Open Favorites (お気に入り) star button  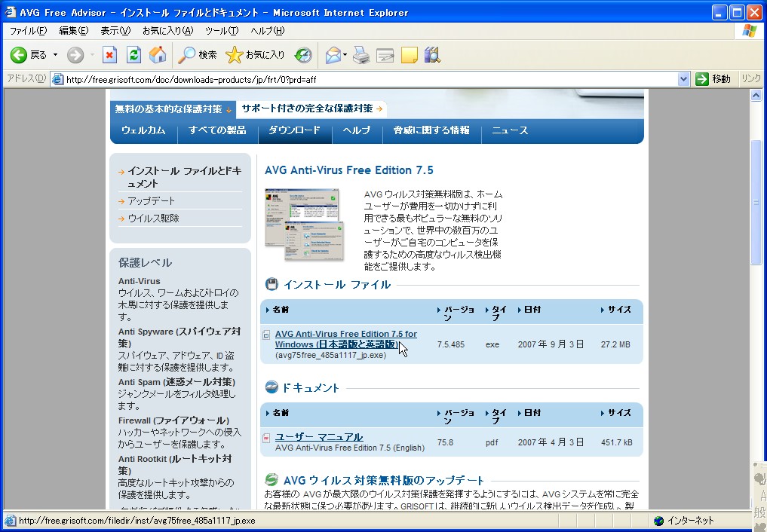coord(256,55)
